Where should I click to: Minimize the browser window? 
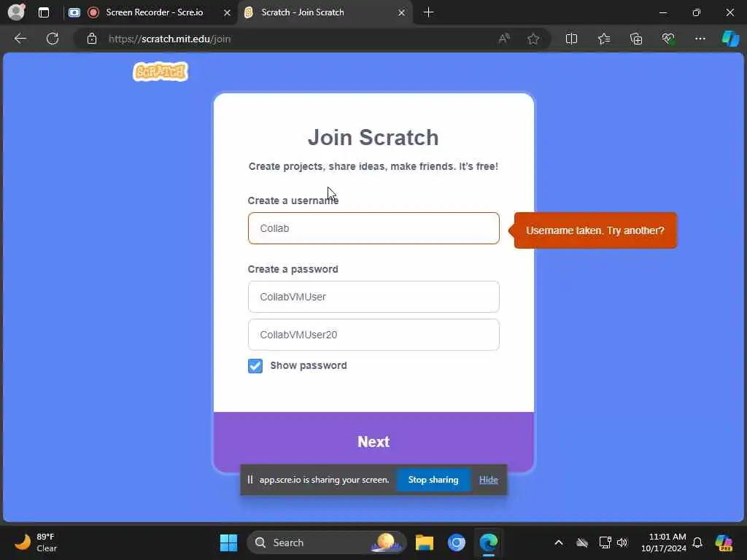click(x=662, y=12)
